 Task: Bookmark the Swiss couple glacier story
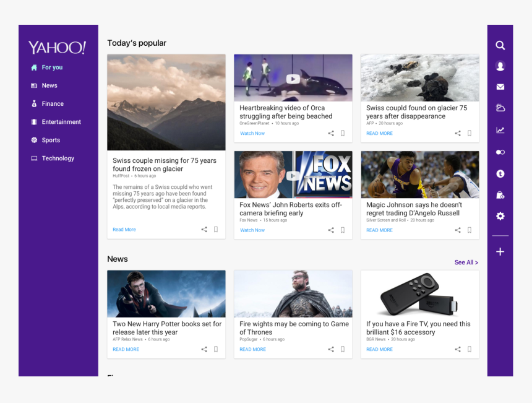pos(470,132)
